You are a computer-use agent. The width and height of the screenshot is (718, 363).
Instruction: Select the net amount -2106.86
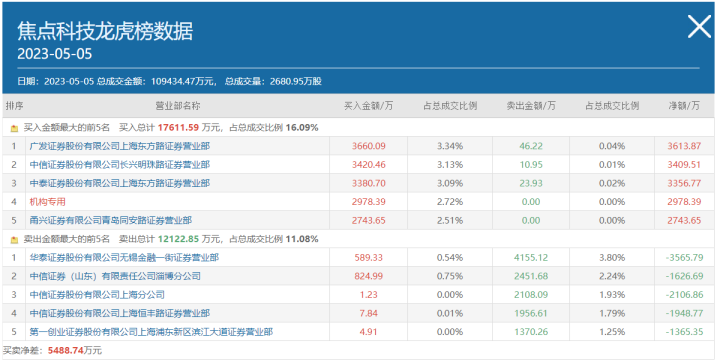click(684, 295)
